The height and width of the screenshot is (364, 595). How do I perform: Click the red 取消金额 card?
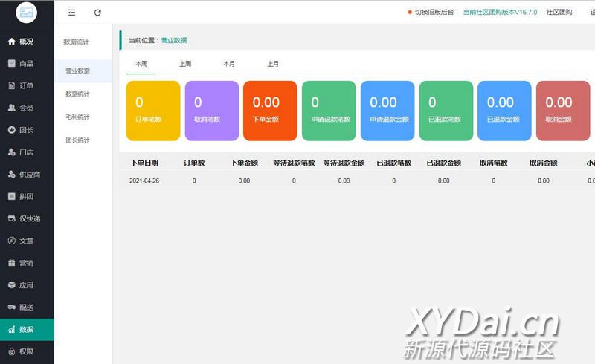(x=563, y=111)
